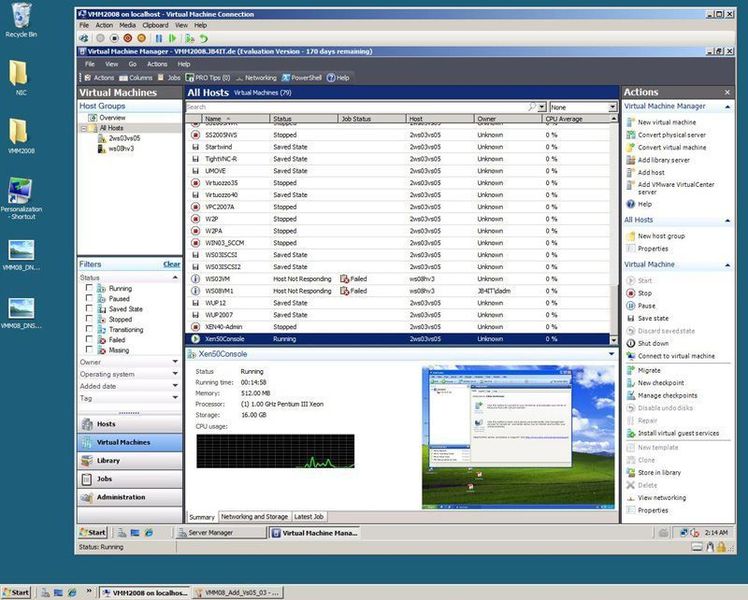Click Migrate action
Screen dimensions: 748x600
coord(644,371)
